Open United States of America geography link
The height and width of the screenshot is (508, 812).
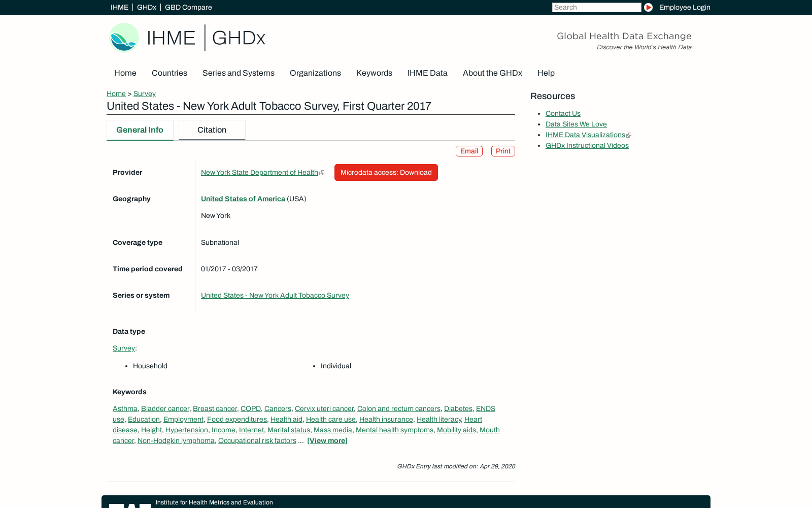point(243,199)
